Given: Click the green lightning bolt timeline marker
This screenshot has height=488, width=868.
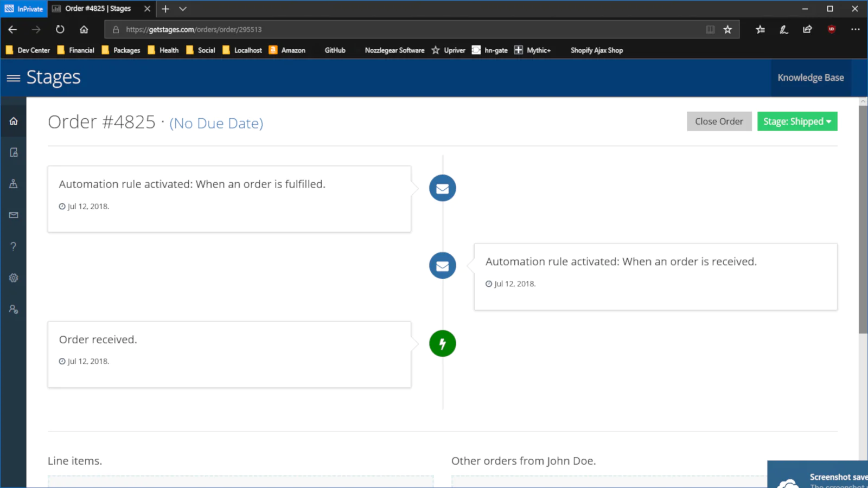Looking at the screenshot, I should 442,344.
